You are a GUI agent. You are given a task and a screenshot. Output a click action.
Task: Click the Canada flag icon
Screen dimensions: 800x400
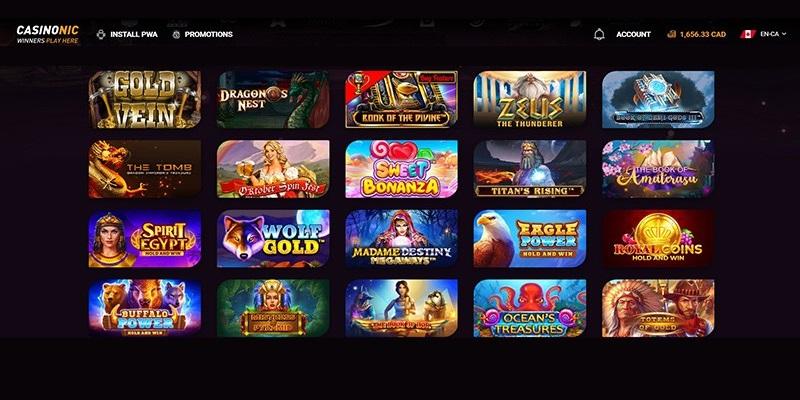747,34
